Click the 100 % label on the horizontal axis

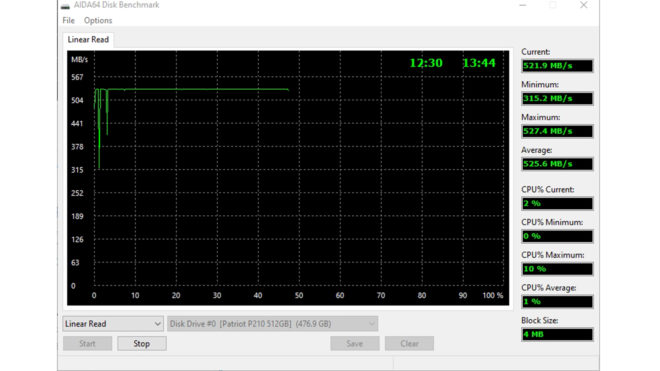(492, 296)
